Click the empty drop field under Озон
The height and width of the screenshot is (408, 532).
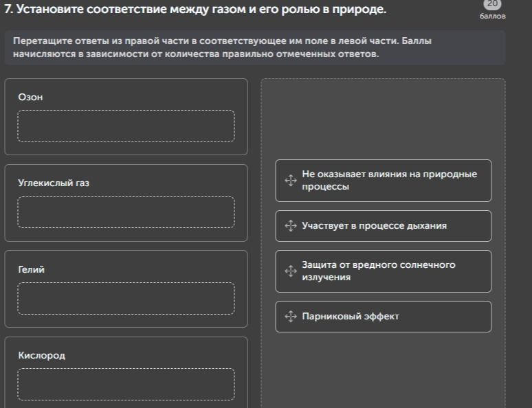(126, 126)
